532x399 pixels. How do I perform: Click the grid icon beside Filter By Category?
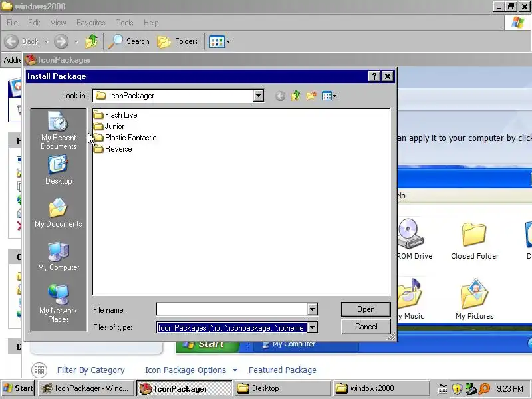click(39, 370)
